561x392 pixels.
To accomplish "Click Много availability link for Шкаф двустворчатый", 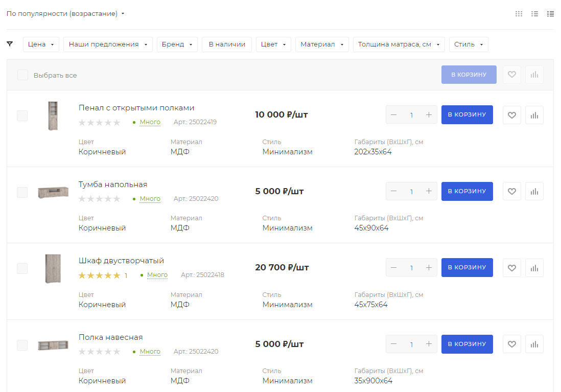I will click(x=157, y=275).
